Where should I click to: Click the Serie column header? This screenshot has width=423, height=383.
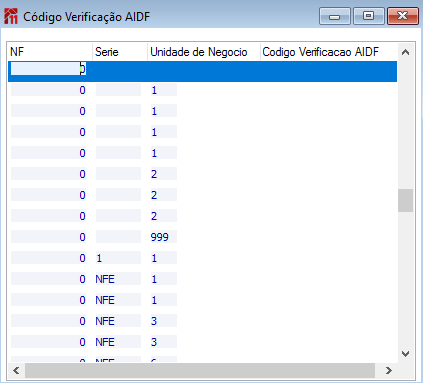click(120, 52)
